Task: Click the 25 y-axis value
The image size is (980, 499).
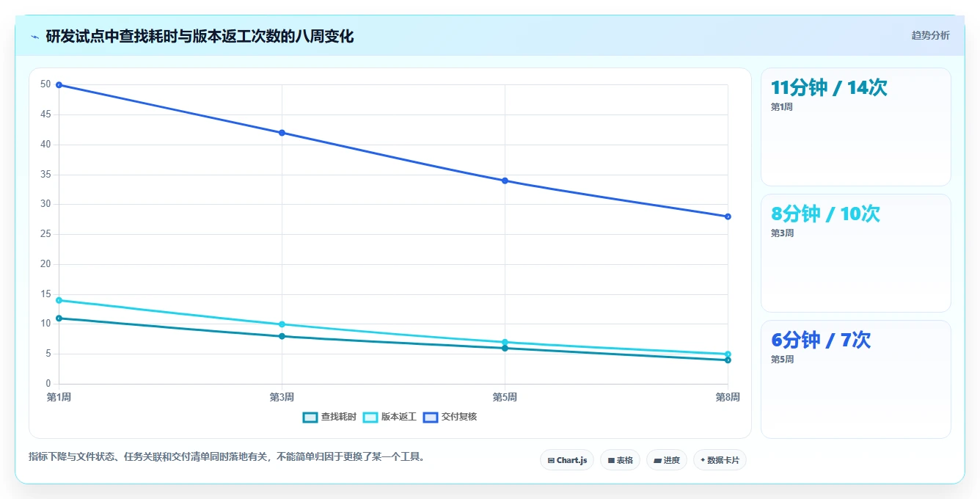Action: click(45, 234)
